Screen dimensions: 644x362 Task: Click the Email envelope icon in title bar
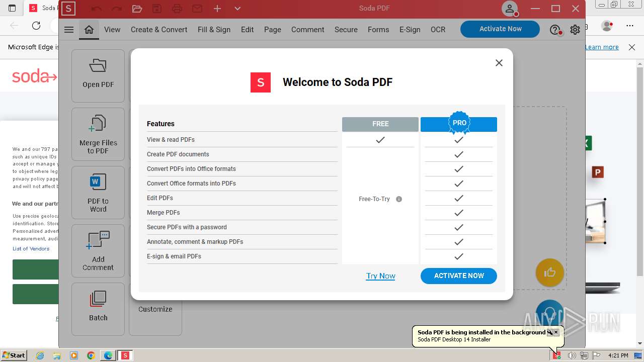click(197, 9)
